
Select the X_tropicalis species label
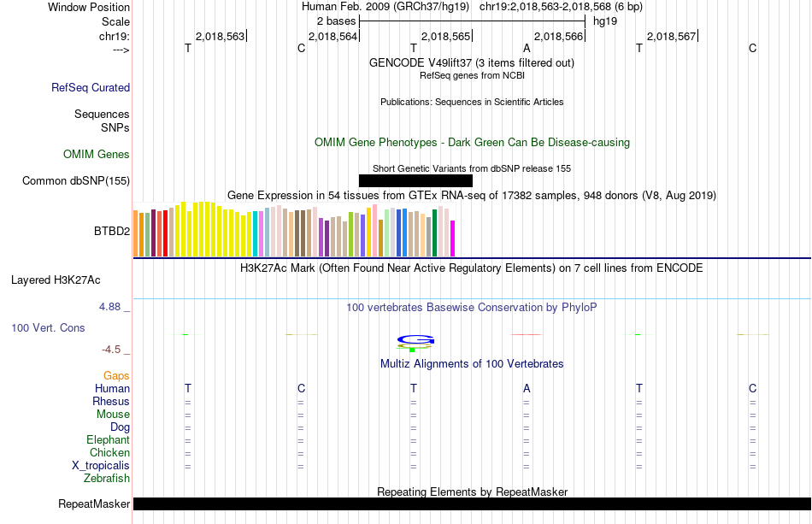point(101,466)
